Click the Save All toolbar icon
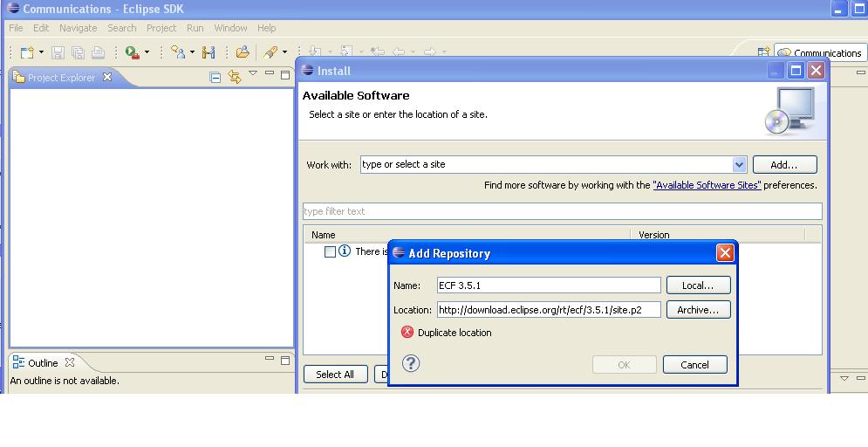 coord(78,52)
